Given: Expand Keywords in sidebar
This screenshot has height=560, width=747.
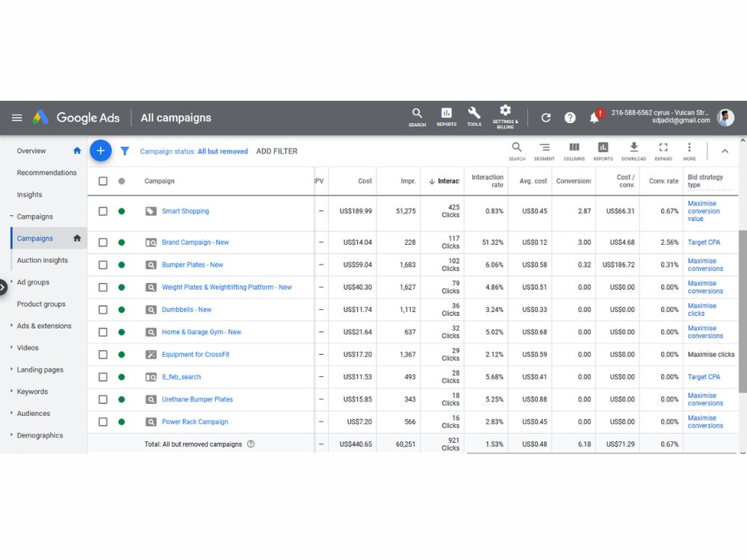Looking at the screenshot, I should coord(11,391).
